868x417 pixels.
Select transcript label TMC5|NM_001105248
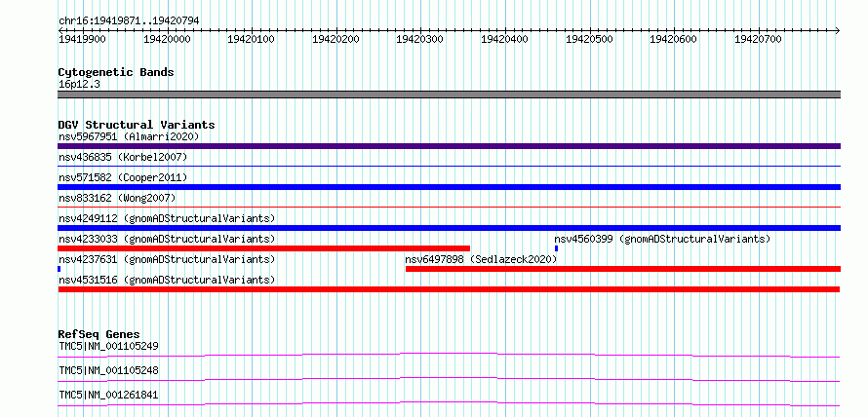click(108, 370)
